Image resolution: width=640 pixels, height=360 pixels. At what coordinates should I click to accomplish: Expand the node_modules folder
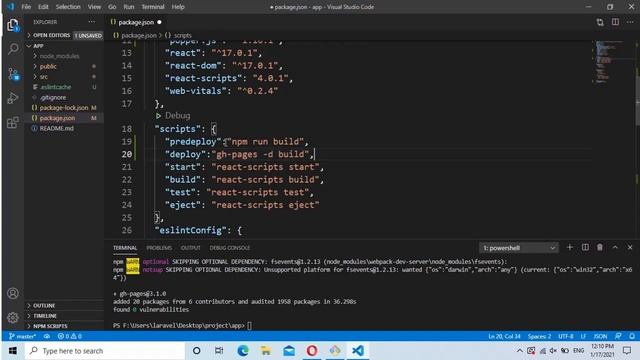click(x=64, y=56)
